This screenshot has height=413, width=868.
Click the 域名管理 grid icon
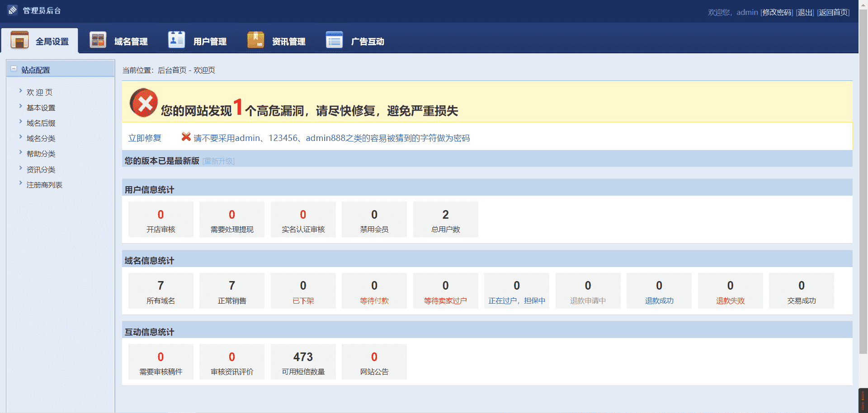tap(98, 40)
